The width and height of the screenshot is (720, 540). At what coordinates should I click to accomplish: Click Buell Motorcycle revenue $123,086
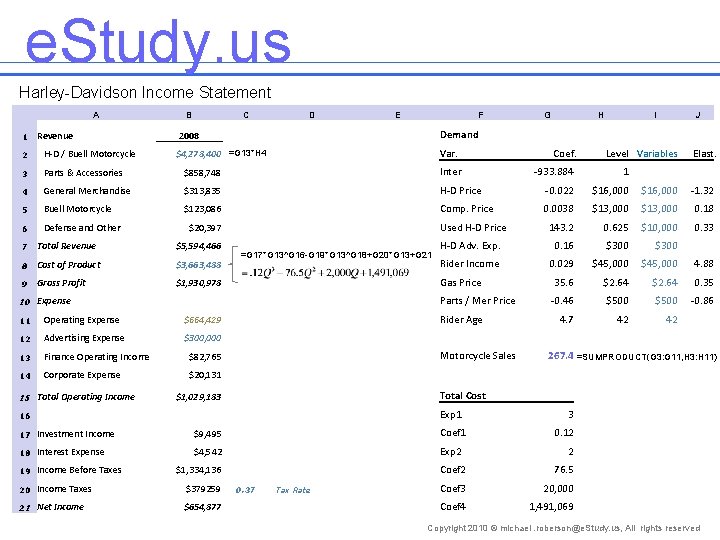202,209
